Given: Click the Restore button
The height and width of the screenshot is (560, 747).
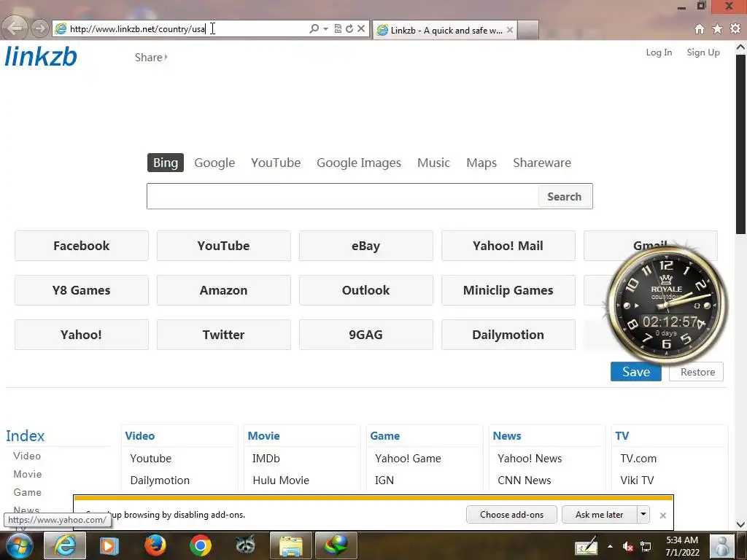Looking at the screenshot, I should tap(697, 372).
